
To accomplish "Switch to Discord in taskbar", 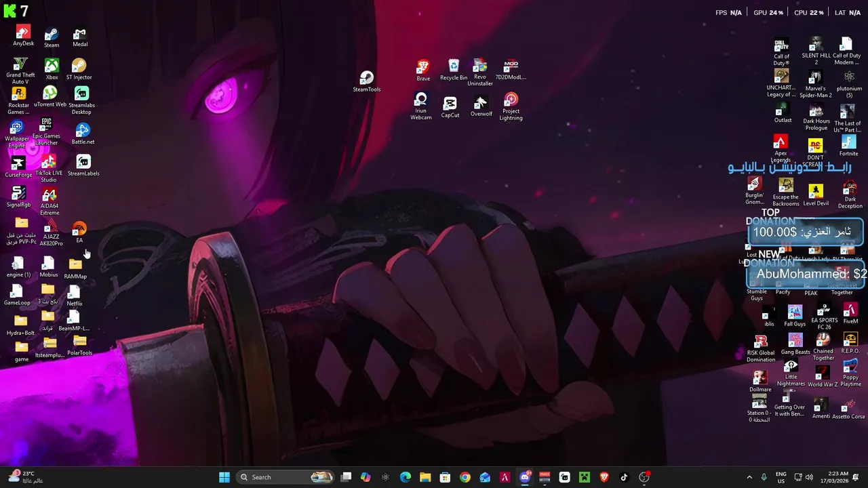I will coord(525,477).
